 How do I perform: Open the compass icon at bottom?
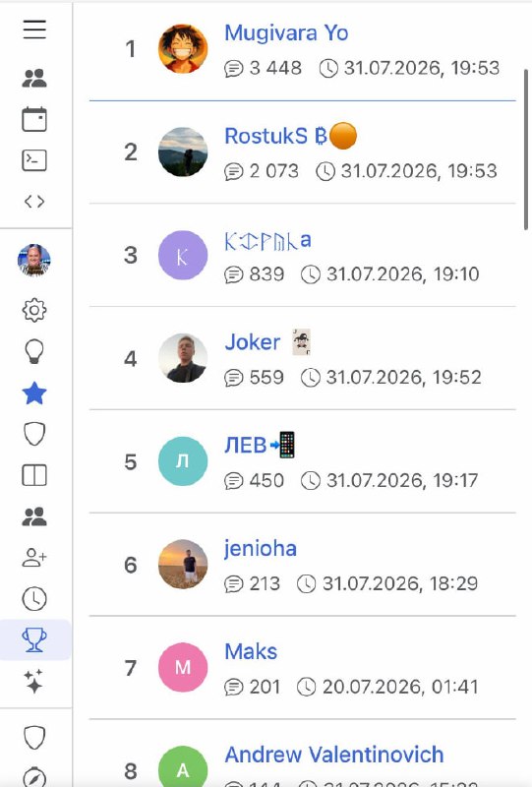(x=34, y=777)
